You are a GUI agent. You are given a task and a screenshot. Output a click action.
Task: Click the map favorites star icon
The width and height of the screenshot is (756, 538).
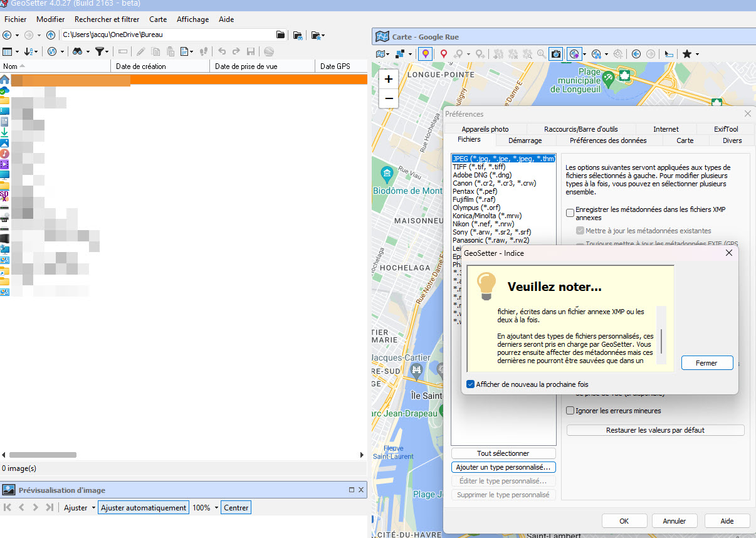(686, 55)
